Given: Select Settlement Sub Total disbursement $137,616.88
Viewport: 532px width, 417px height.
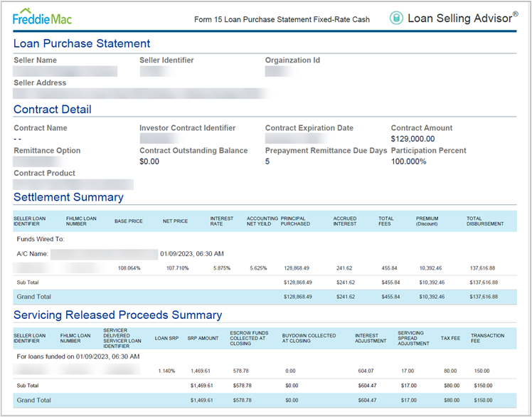Looking at the screenshot, I should [x=484, y=283].
